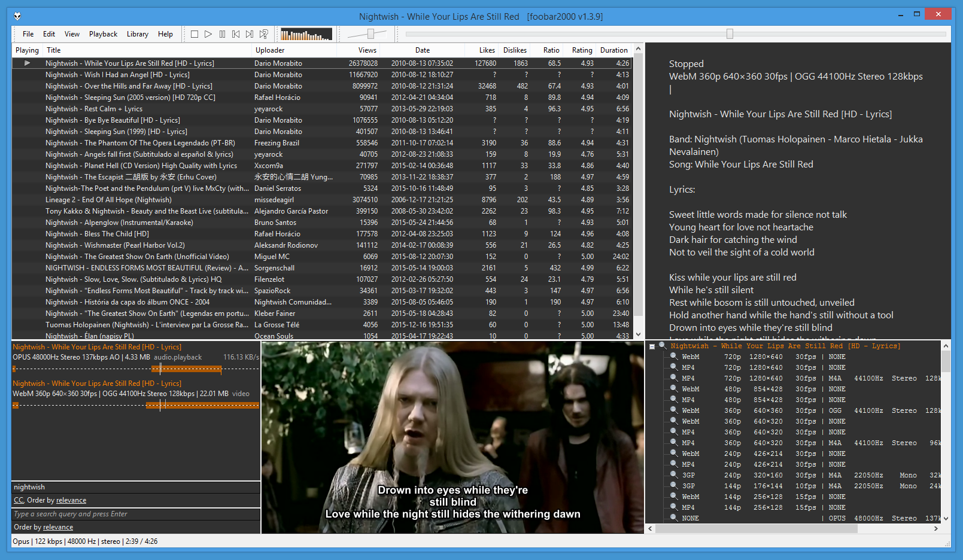Click playlist scrollbar down arrow

(x=638, y=334)
